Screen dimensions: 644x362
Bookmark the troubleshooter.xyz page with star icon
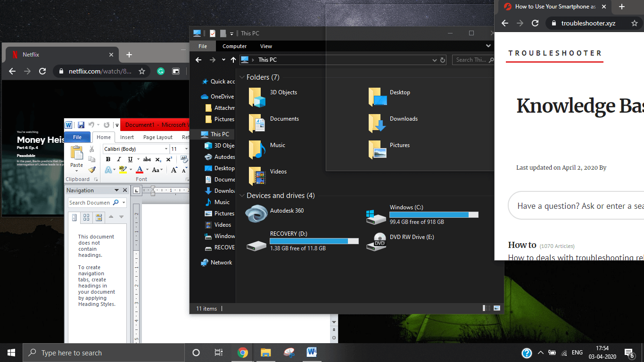635,23
